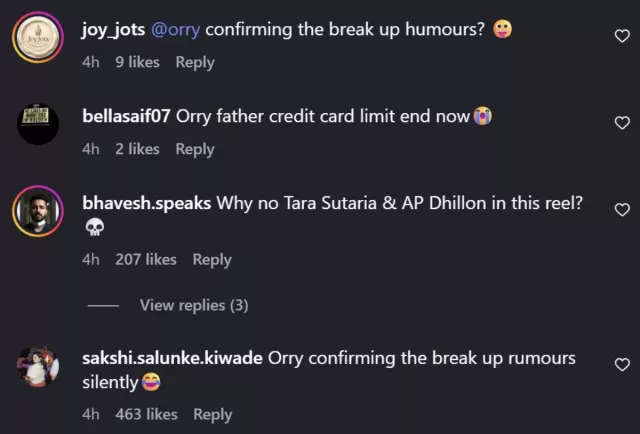Reply to joy_jots' comment
Viewport: 640px width, 434px height.
click(x=195, y=62)
